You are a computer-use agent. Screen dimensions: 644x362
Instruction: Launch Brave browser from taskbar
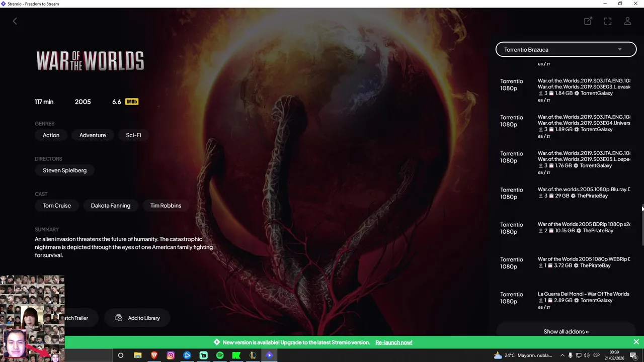[x=154, y=355]
